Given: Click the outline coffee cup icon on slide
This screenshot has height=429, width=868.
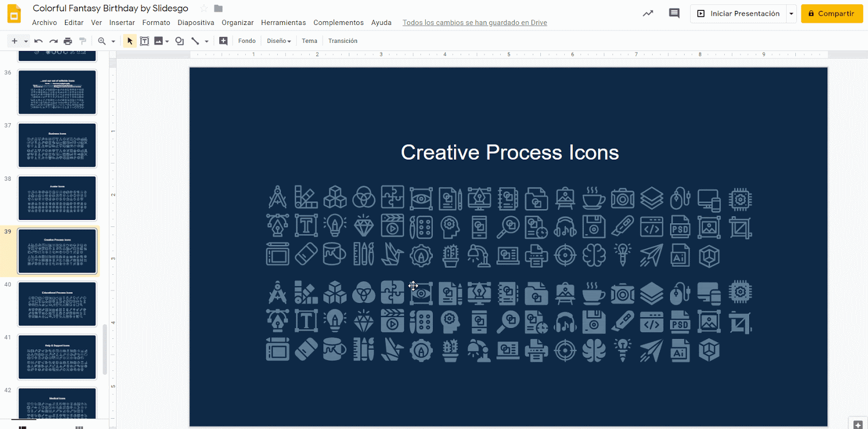Looking at the screenshot, I should 593,199.
